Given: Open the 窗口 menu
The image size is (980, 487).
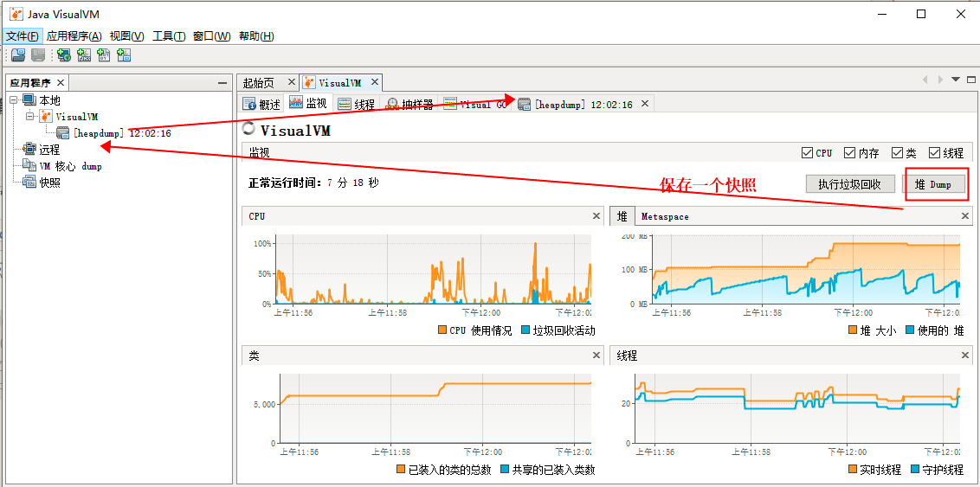Looking at the screenshot, I should point(212,36).
